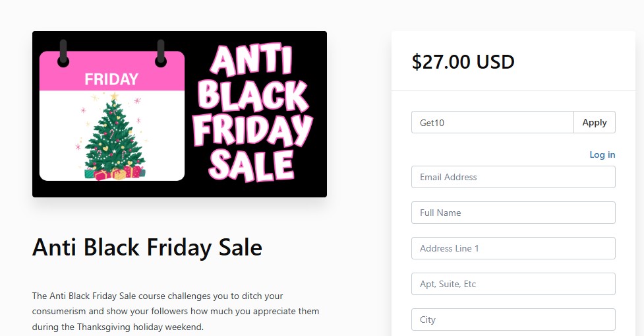Click the word BLACK in the banner
Viewport: 644px width, 336px height.
(x=253, y=96)
